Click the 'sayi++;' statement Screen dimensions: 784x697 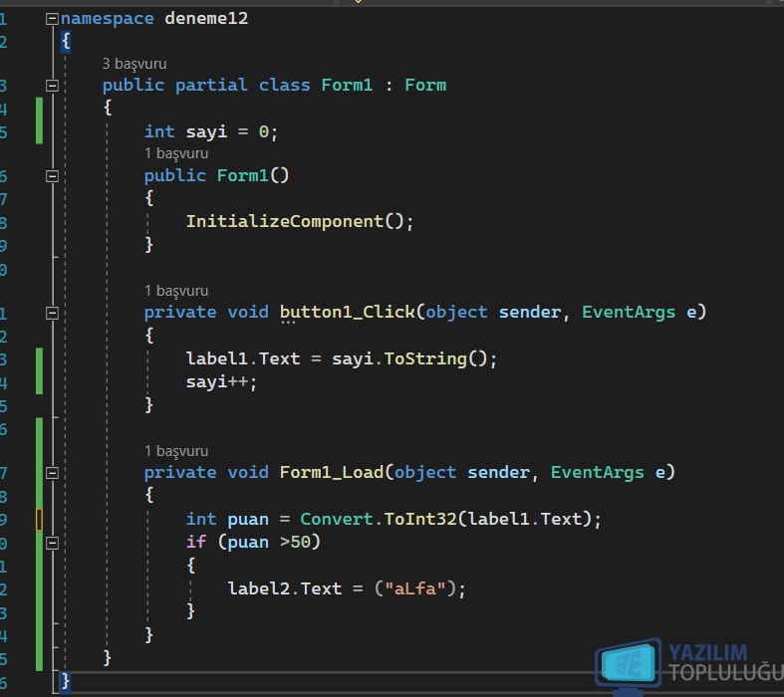pyautogui.click(x=221, y=382)
